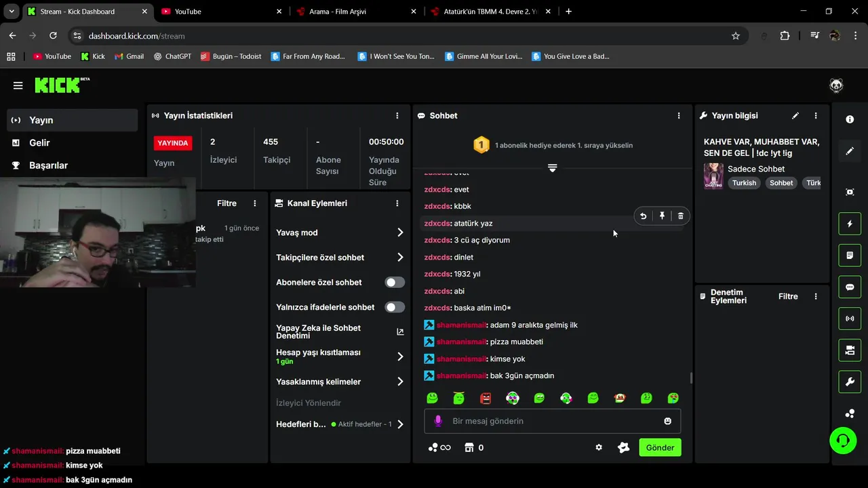The height and width of the screenshot is (488, 868).
Task: Click the Sadece Sohbet category name
Action: coord(756,169)
